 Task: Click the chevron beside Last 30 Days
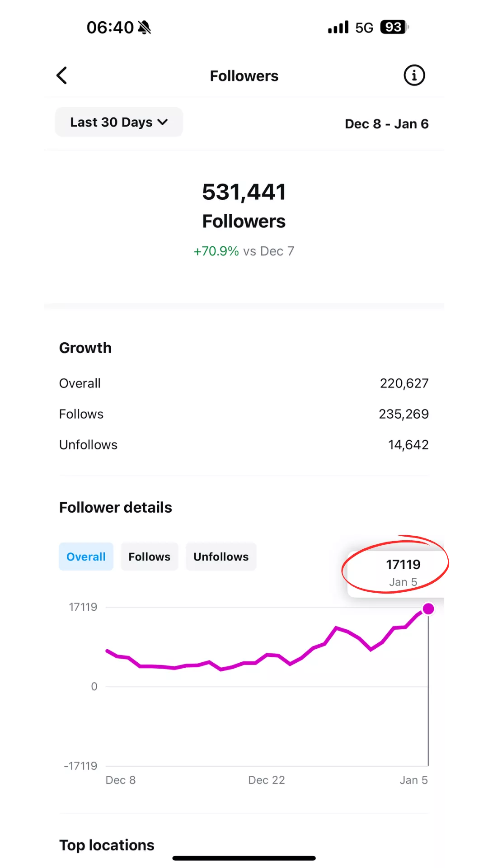pos(163,122)
